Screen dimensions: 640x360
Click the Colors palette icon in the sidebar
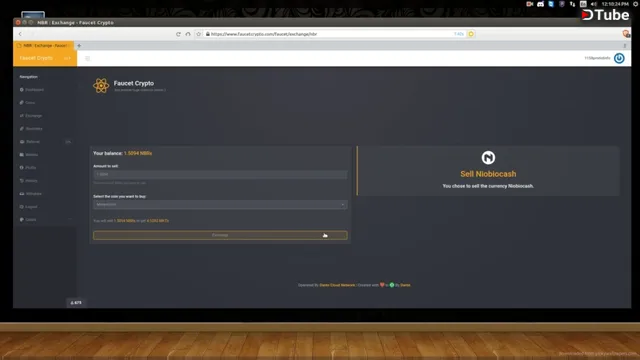(x=22, y=220)
